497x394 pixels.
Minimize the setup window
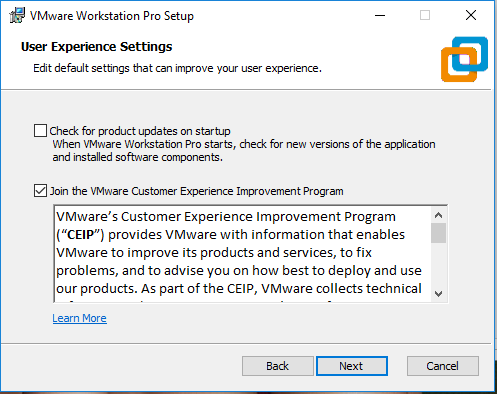point(380,15)
